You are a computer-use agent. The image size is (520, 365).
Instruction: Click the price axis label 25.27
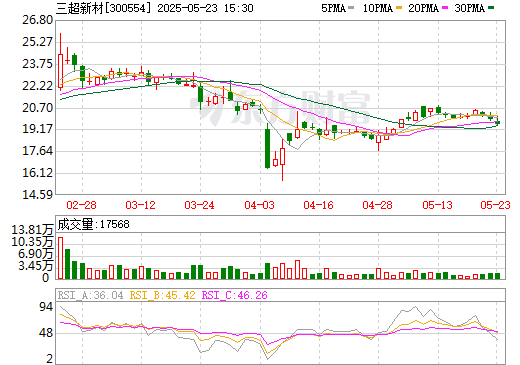(x=37, y=42)
